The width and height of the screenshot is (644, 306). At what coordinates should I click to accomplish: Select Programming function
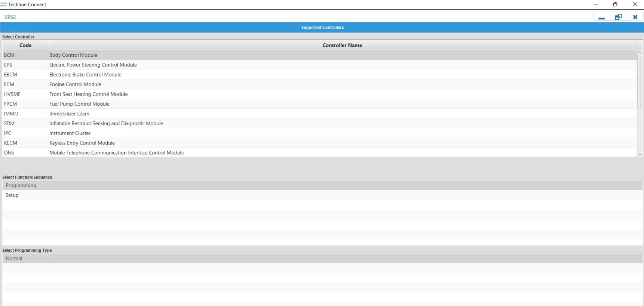tap(21, 185)
